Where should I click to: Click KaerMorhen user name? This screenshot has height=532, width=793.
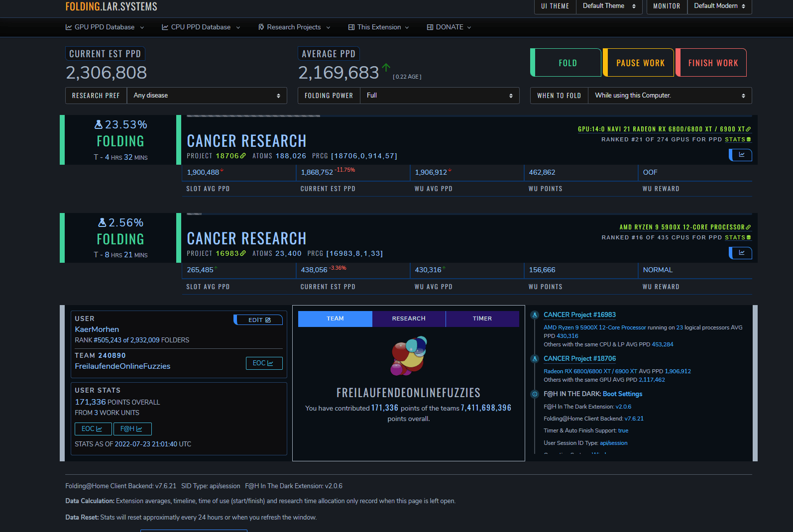pyautogui.click(x=97, y=329)
